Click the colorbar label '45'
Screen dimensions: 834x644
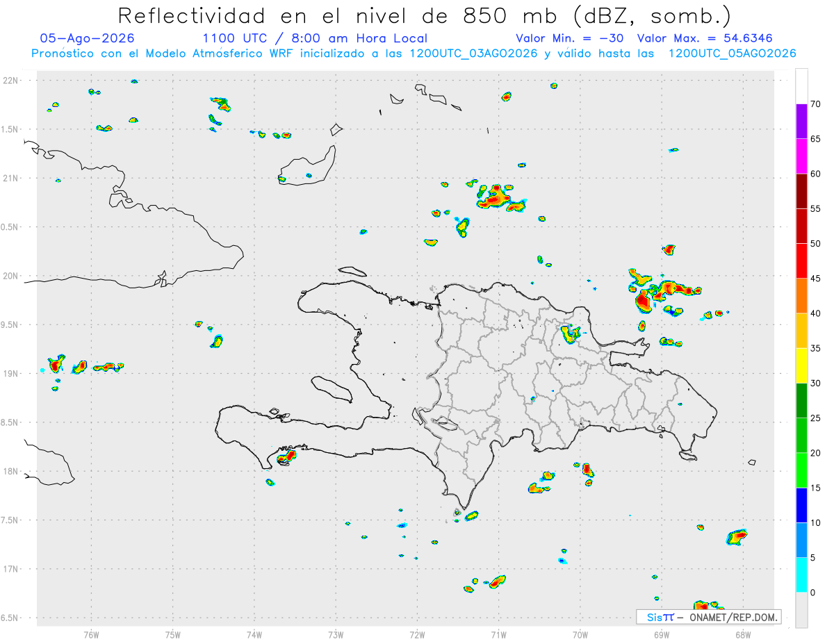point(816,279)
